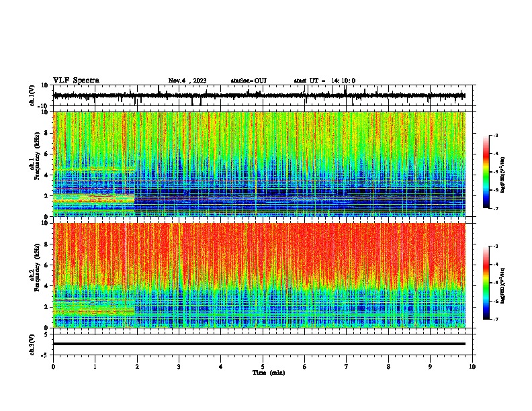
Task: Click the ch.1 colorbar "log(PSD)" label
Action: pyautogui.click(x=503, y=175)
